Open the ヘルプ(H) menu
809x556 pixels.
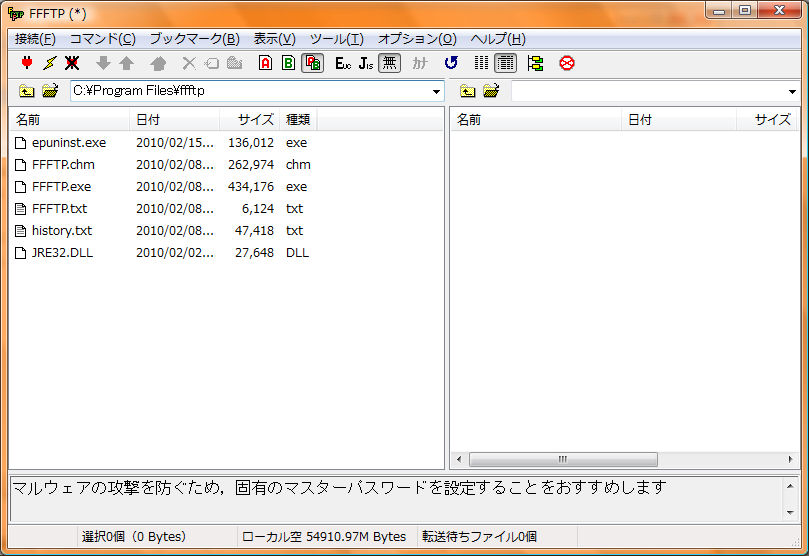coord(498,39)
